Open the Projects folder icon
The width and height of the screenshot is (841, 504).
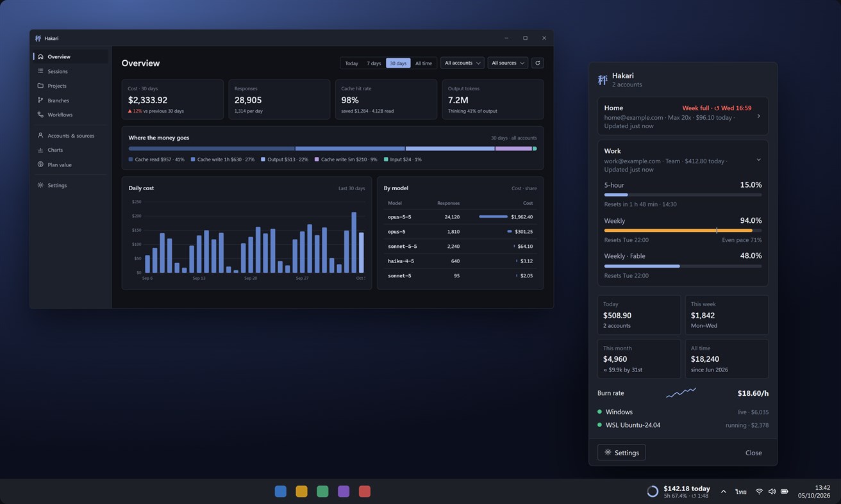[x=40, y=86]
